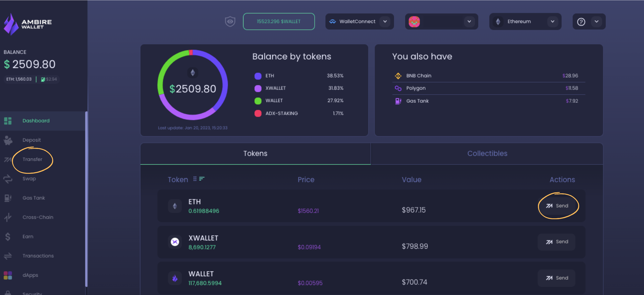Screen dimensions: 644x295
Task: Click the dApps colored squares icon
Action: tap(8, 275)
